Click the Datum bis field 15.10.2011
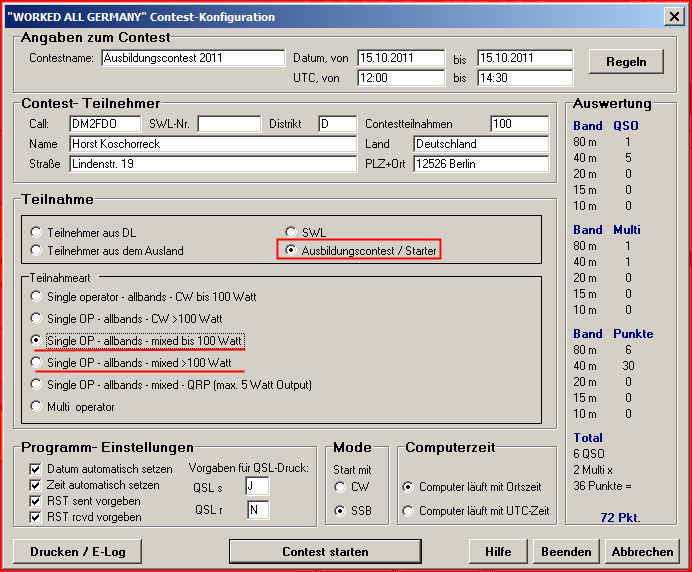The image size is (692, 572). pyautogui.click(x=525, y=58)
